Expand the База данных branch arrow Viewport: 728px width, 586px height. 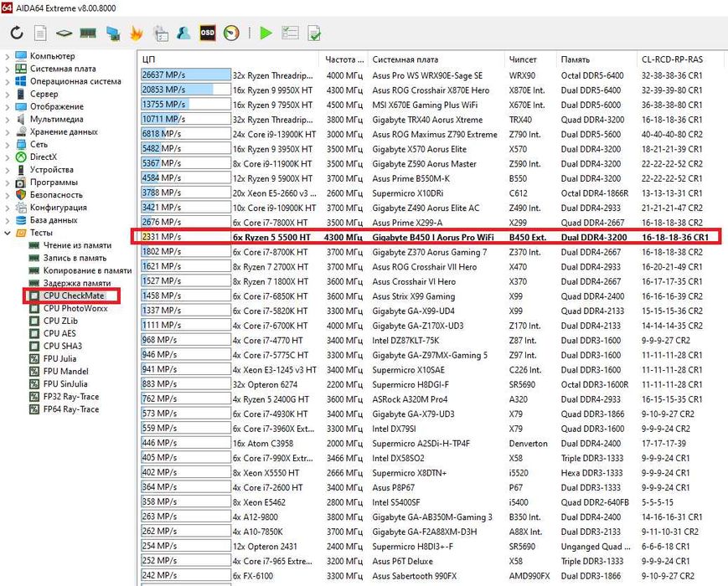tap(7, 220)
